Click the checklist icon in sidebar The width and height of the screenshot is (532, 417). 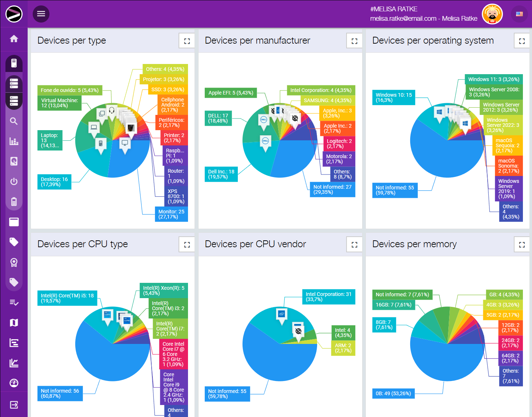14,302
